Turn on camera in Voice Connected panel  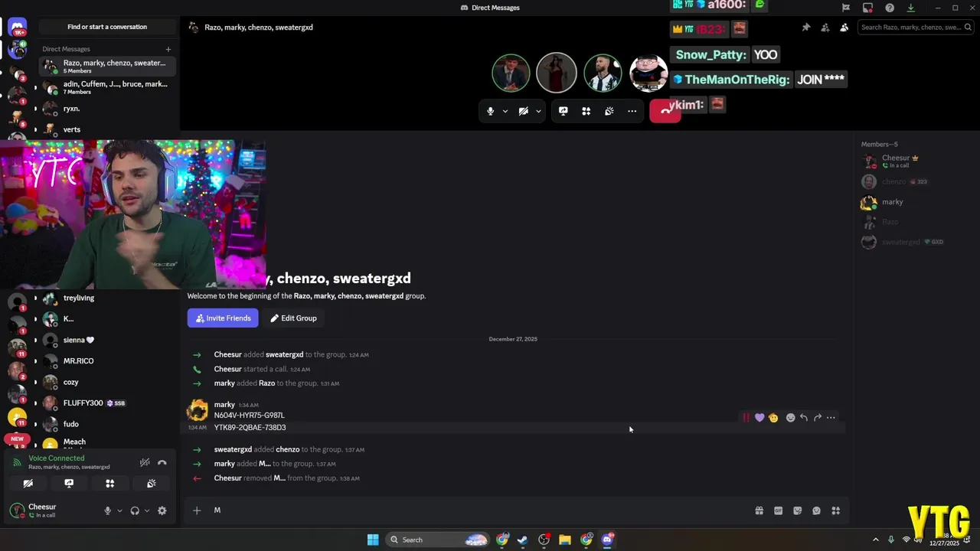coord(28,484)
